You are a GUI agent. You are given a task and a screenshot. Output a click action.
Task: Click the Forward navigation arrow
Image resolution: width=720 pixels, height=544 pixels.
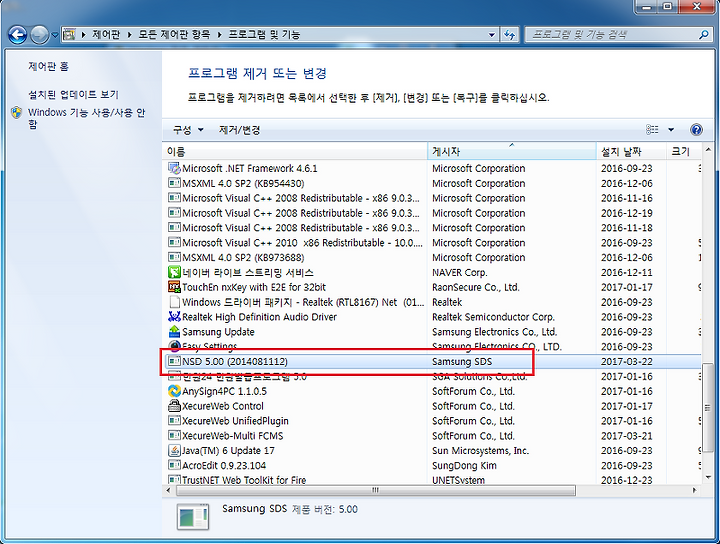[39, 35]
